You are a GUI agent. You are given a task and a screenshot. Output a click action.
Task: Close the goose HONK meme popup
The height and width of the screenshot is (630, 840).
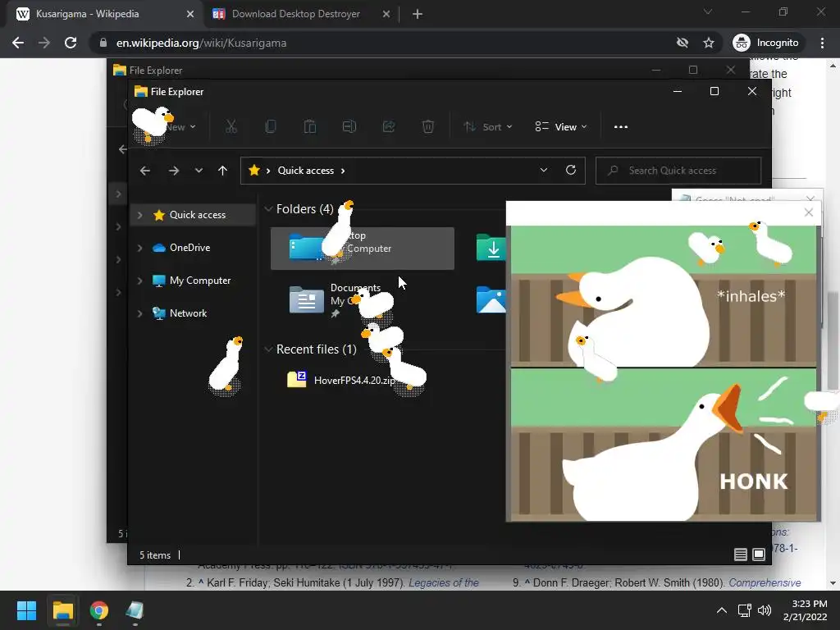point(808,212)
